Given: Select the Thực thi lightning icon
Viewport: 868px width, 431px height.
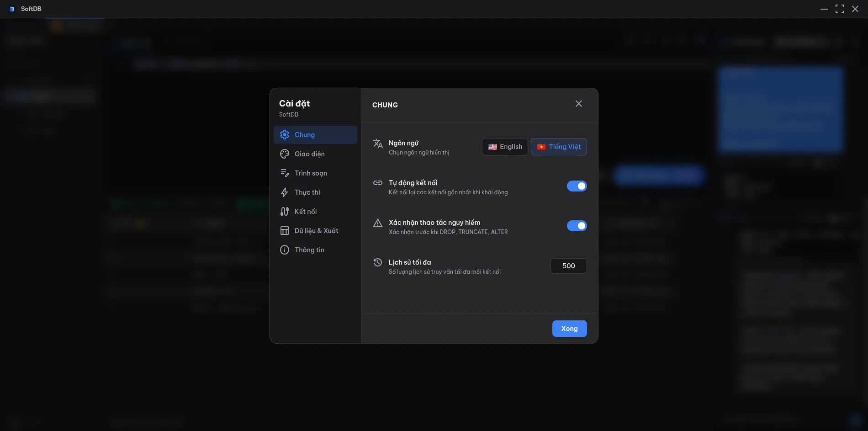Looking at the screenshot, I should (x=285, y=192).
